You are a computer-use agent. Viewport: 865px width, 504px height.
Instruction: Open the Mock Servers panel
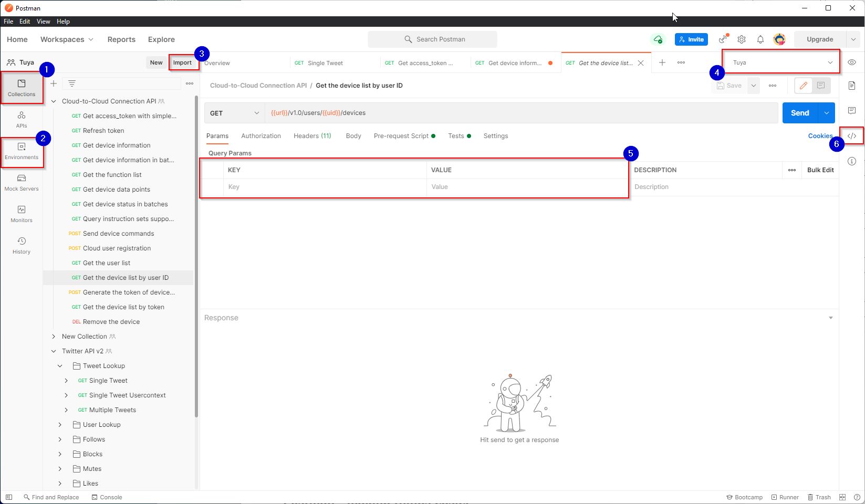click(x=22, y=183)
